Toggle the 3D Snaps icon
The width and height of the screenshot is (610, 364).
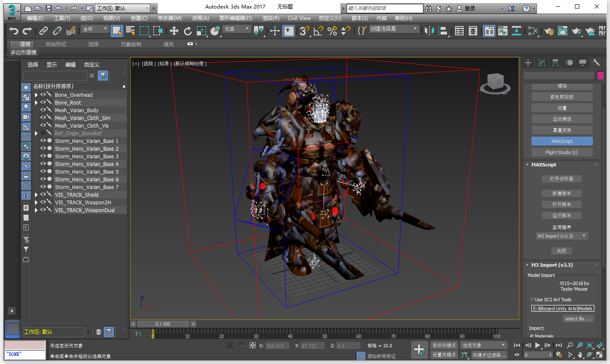(x=304, y=31)
